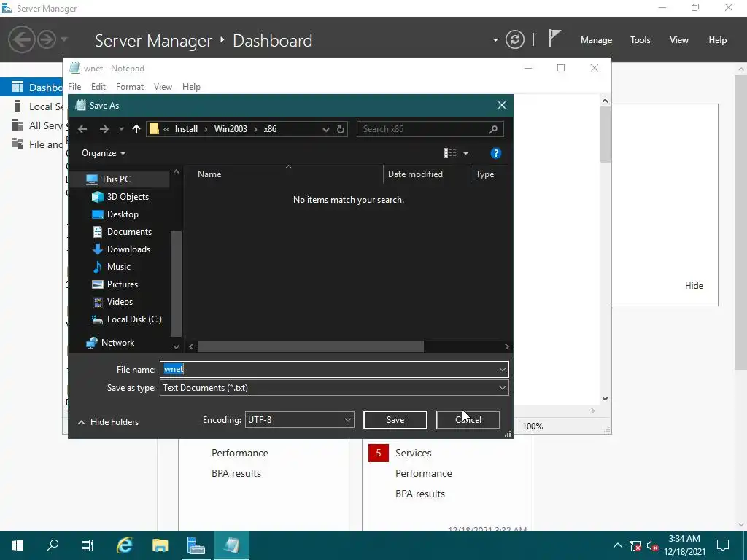Expand the address bar path dropdown
Viewport: 747px width, 560px height.
[x=326, y=129]
